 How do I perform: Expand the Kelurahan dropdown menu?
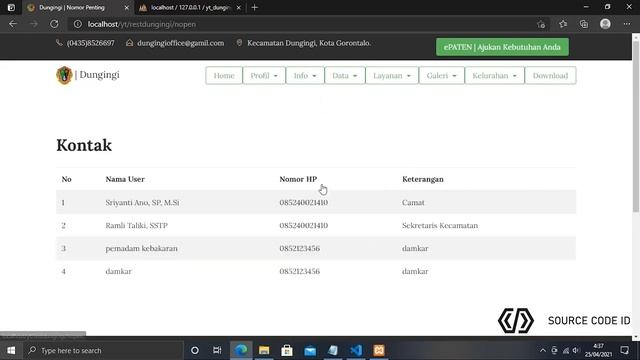pos(494,76)
